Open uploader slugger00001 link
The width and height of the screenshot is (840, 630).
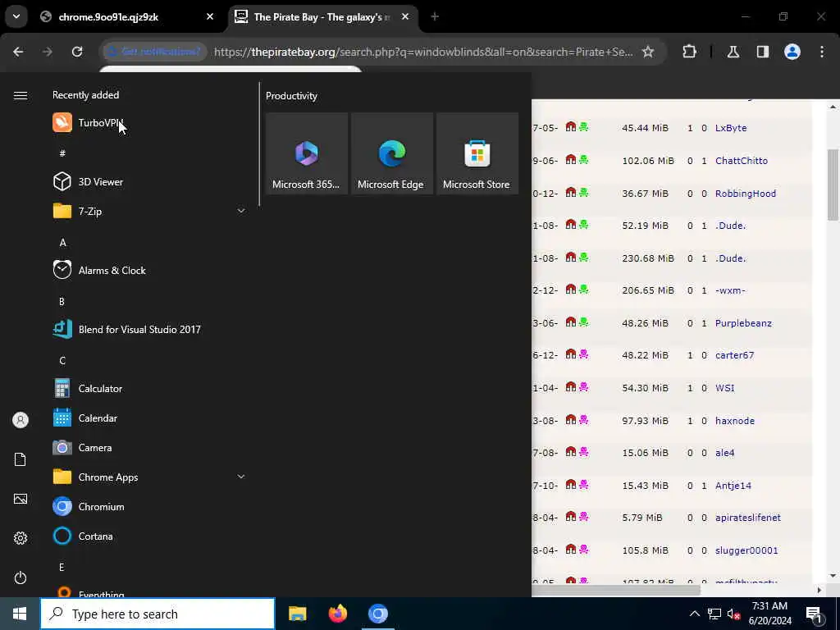tap(746, 550)
